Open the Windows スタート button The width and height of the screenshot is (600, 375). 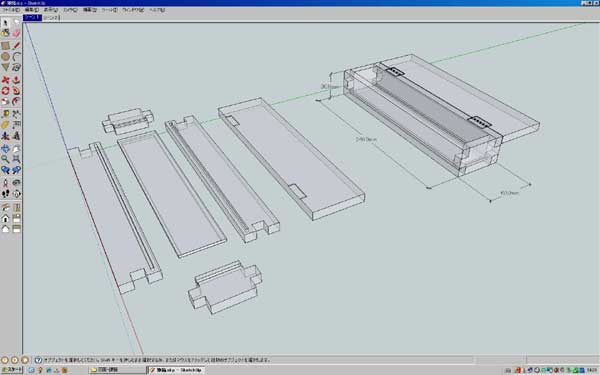pos(12,370)
